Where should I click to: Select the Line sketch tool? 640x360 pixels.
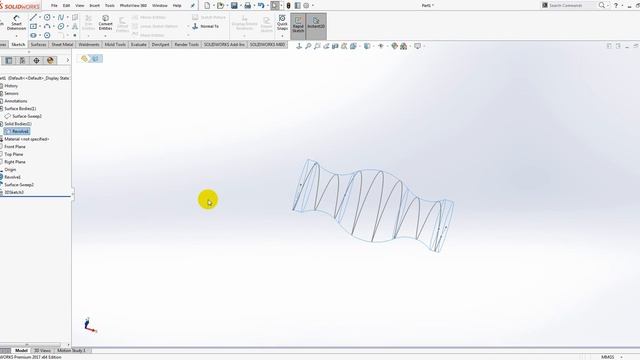tap(33, 17)
